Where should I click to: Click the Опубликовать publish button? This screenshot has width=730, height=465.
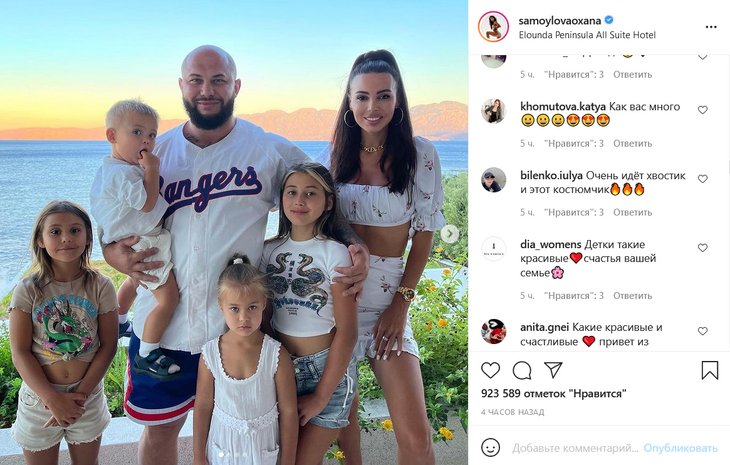(x=680, y=448)
